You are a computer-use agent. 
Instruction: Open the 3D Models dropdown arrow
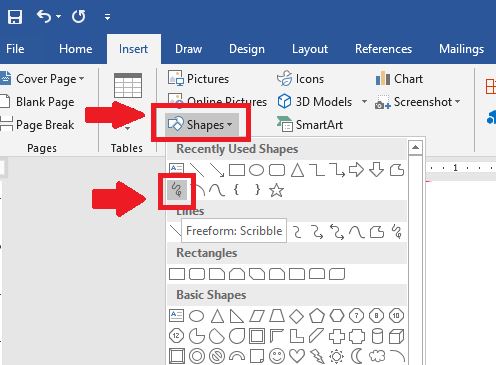point(364,101)
